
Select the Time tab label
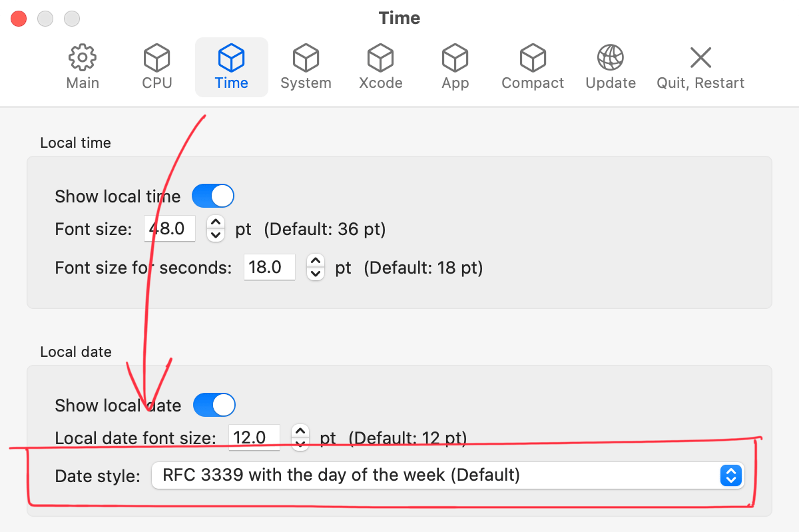point(232,83)
